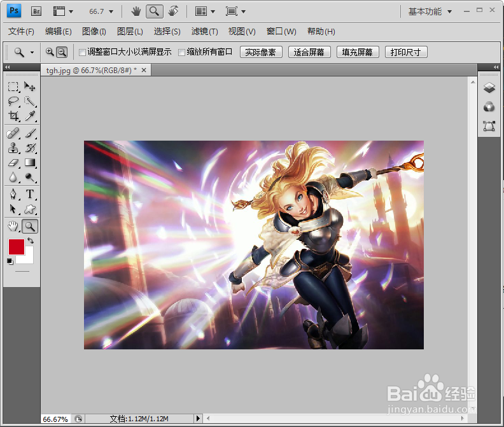This screenshot has width=504, height=427.
Task: Open the Channels panel icon
Action: click(x=489, y=106)
